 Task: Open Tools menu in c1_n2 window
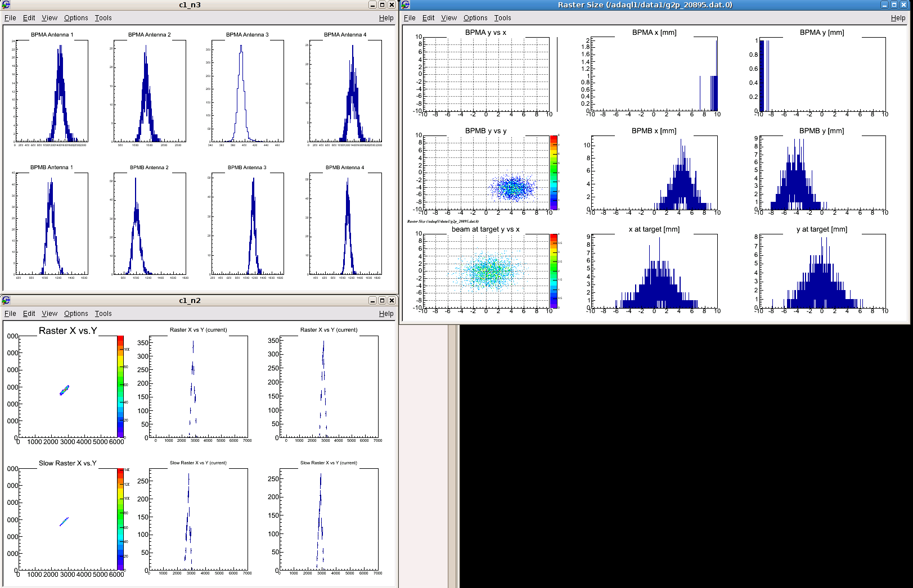coord(103,314)
